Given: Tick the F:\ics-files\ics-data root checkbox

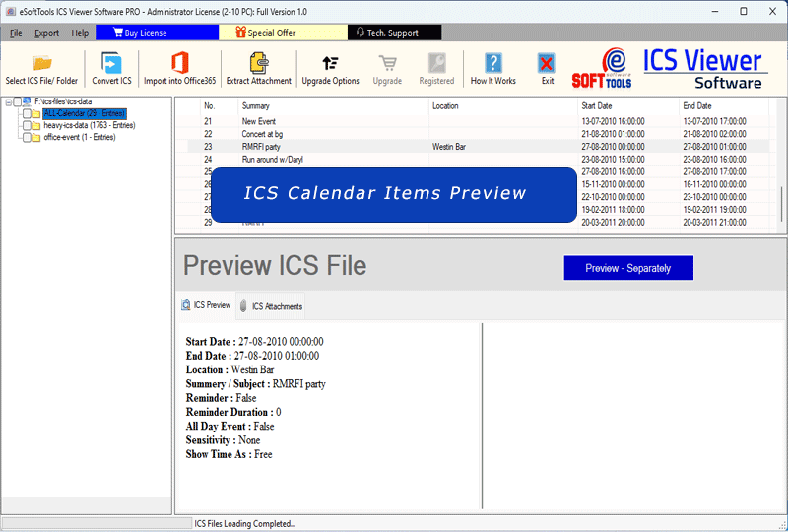Looking at the screenshot, I should click(x=18, y=102).
